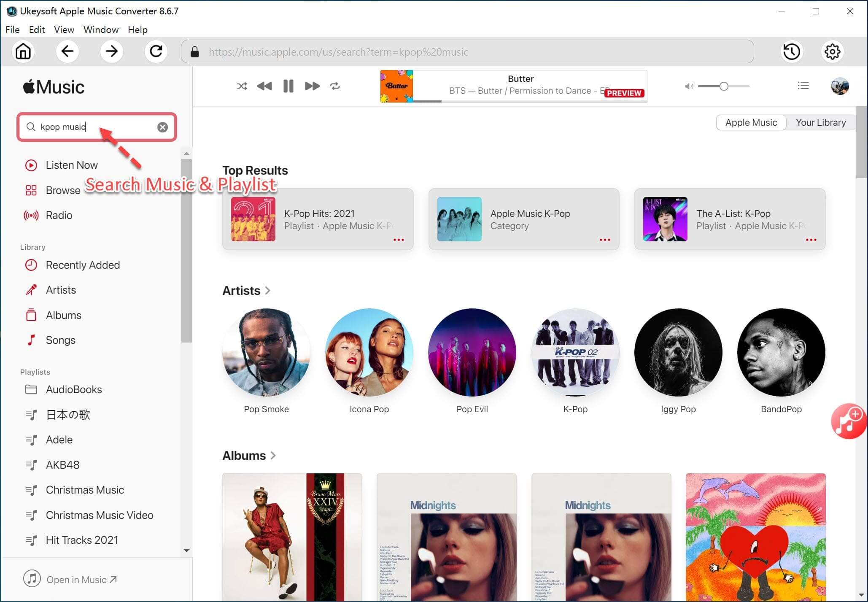
Task: Click the queue list icon
Action: 804,86
